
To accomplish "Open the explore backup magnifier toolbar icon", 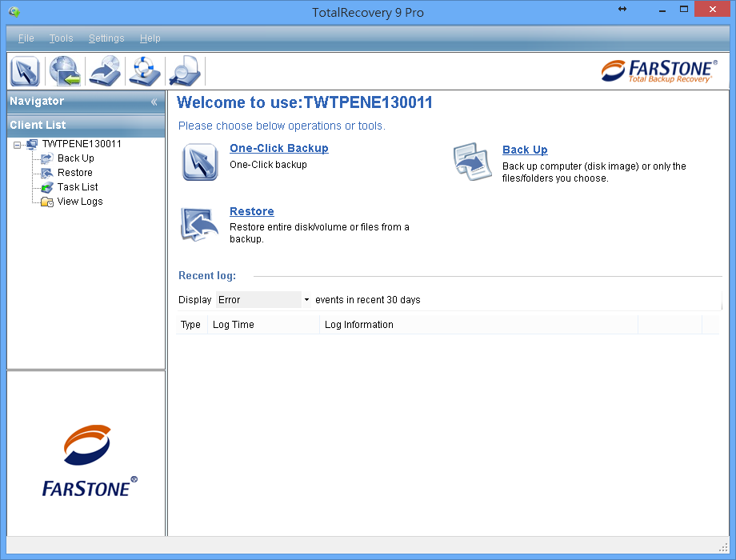I will [x=183, y=70].
